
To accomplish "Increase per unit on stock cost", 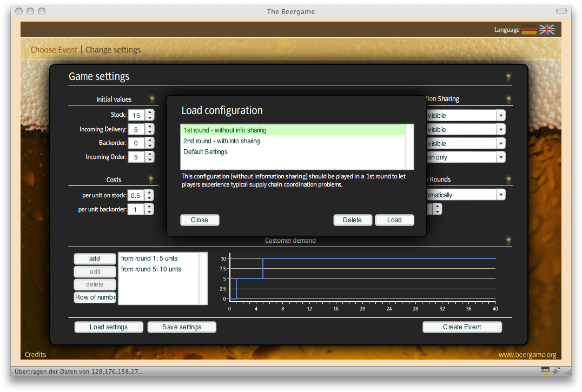I will [x=149, y=192].
